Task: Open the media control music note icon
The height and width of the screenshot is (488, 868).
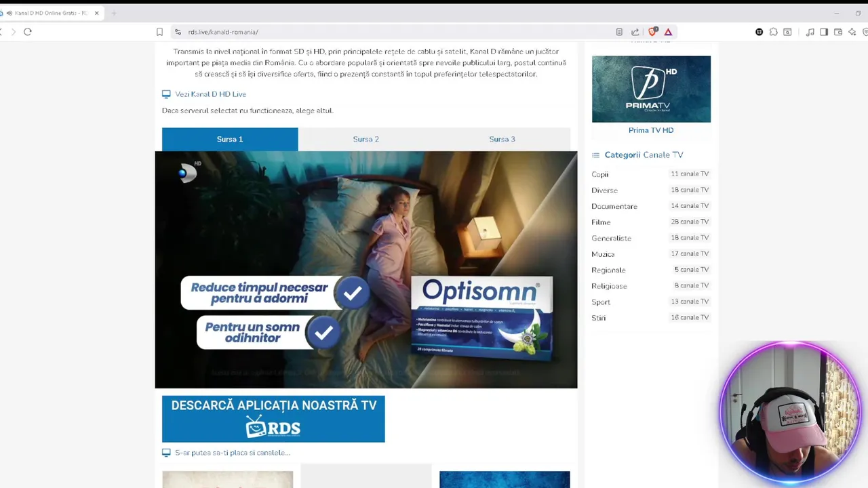Action: coord(810,32)
